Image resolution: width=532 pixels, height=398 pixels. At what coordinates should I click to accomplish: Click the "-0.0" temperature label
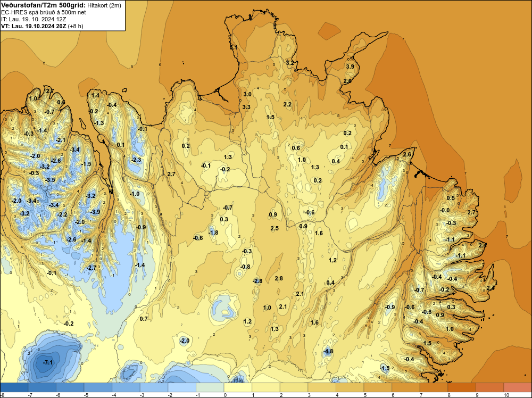tap(445, 210)
